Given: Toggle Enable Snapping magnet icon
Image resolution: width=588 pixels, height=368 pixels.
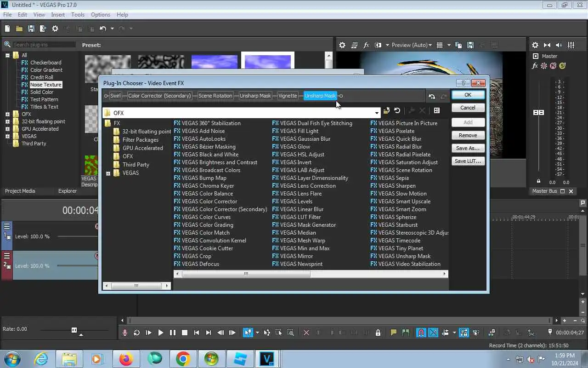Looking at the screenshot, I should (421, 333).
